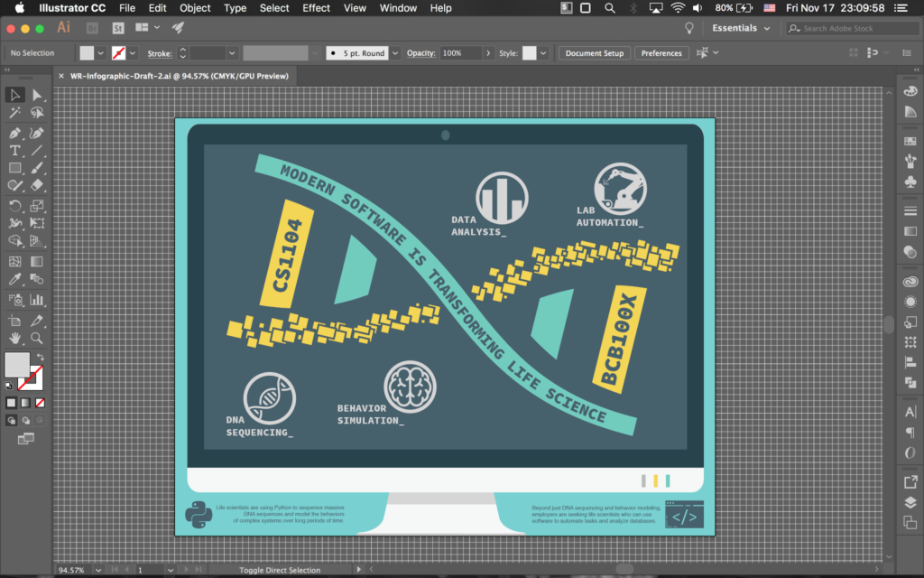924x578 pixels.
Task: Open the Effect menu
Action: [x=316, y=8]
